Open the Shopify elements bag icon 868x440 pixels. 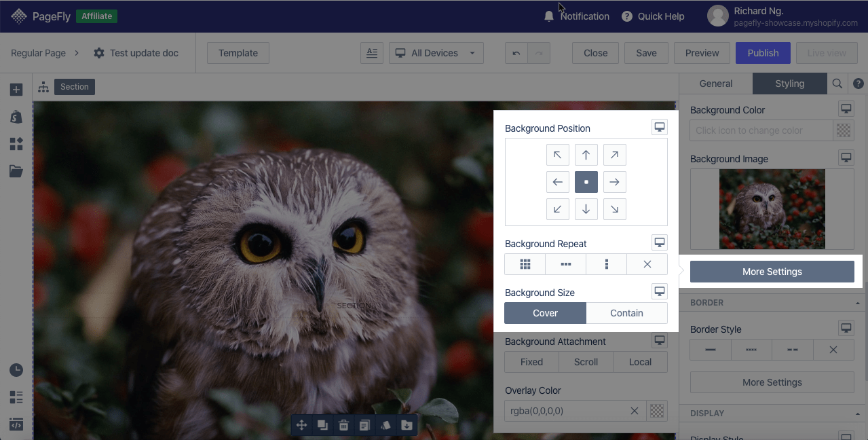(16, 117)
